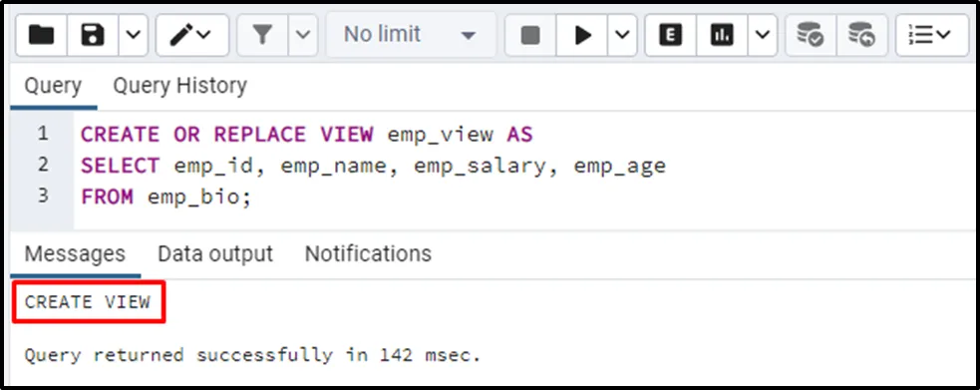Expand the save options dropdown arrow
Viewport: 980px width, 390px height.
click(x=134, y=35)
